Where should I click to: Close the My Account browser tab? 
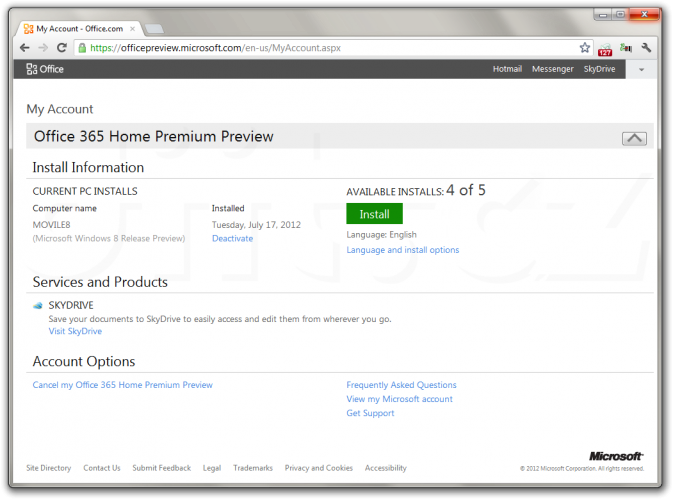[133, 29]
